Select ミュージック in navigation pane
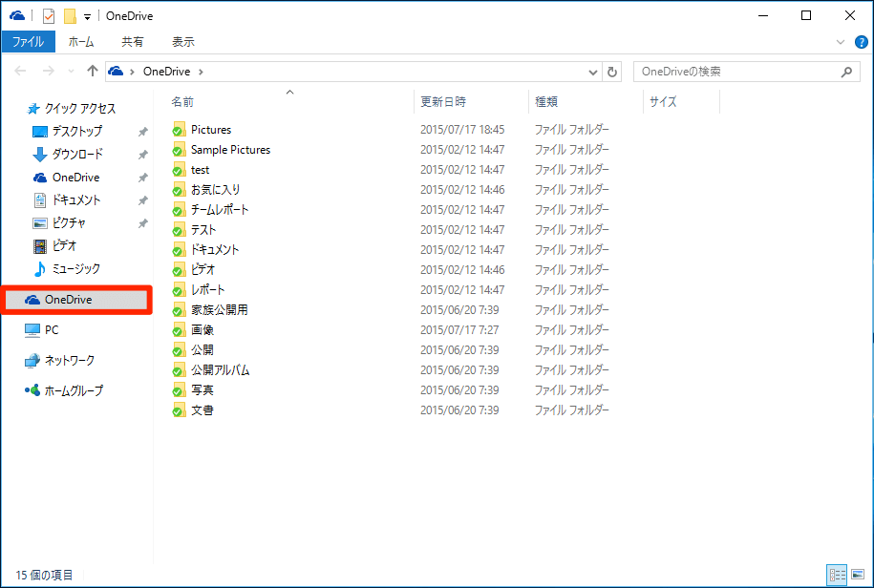This screenshot has width=874, height=588. pyautogui.click(x=66, y=269)
